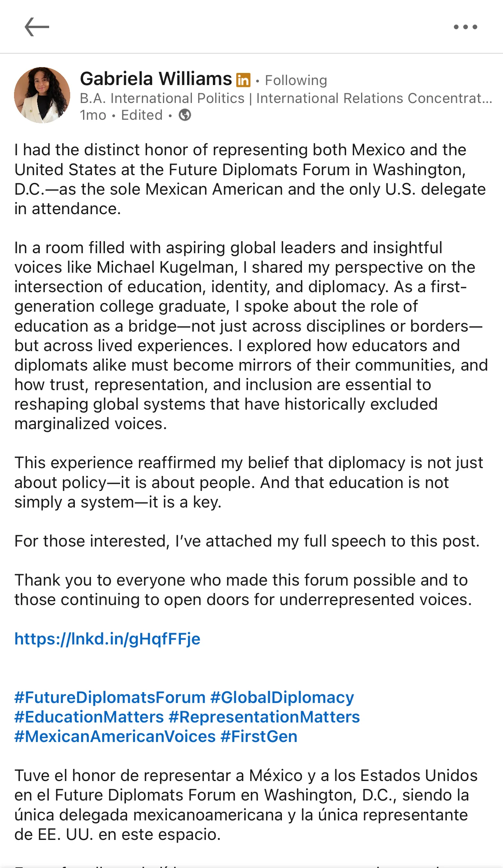
Task: Open Gabriela Williams name link
Action: tap(156, 79)
